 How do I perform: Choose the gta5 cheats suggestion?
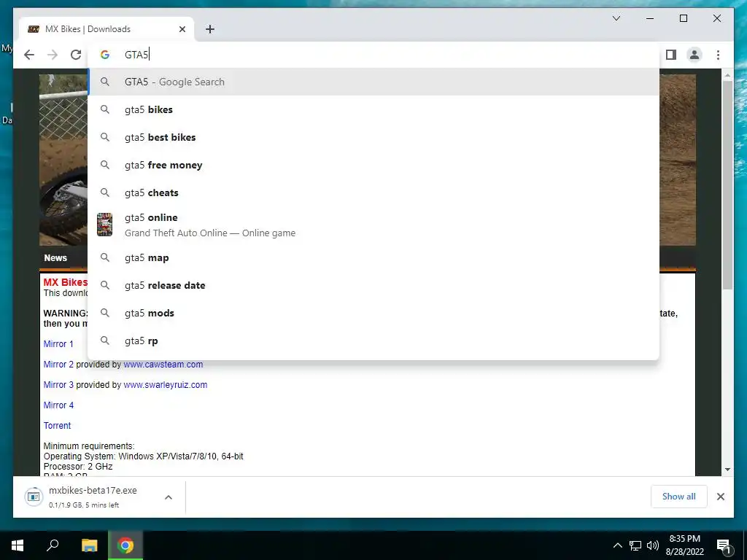(373, 192)
